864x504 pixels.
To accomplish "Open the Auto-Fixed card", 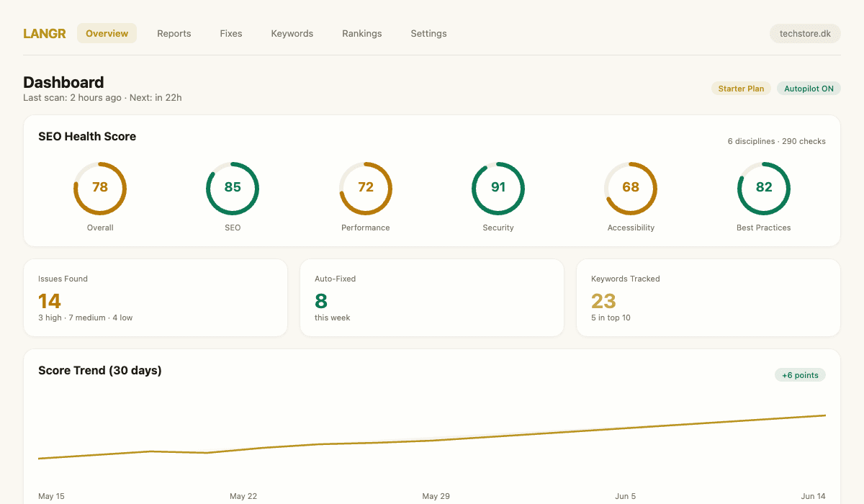I will click(x=432, y=298).
